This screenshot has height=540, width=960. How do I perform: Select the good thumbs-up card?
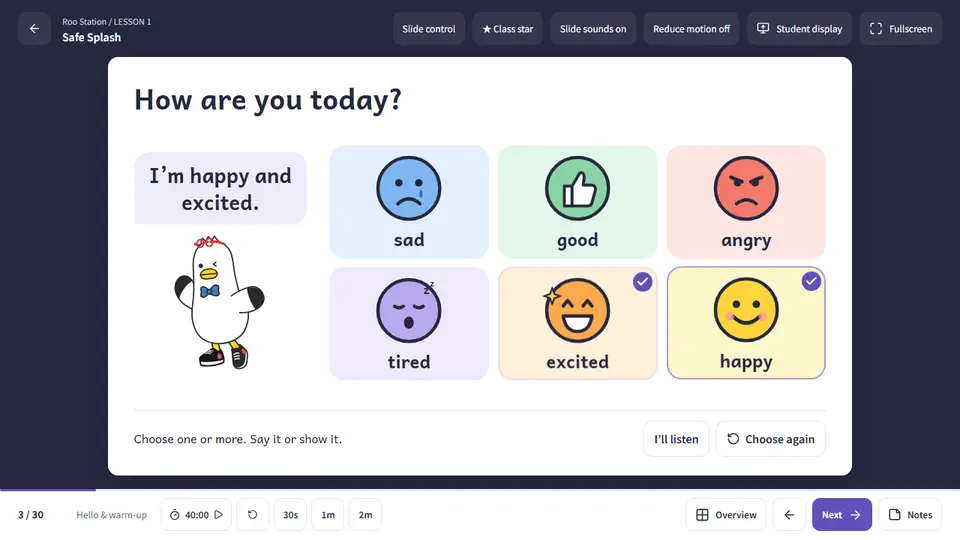(577, 202)
